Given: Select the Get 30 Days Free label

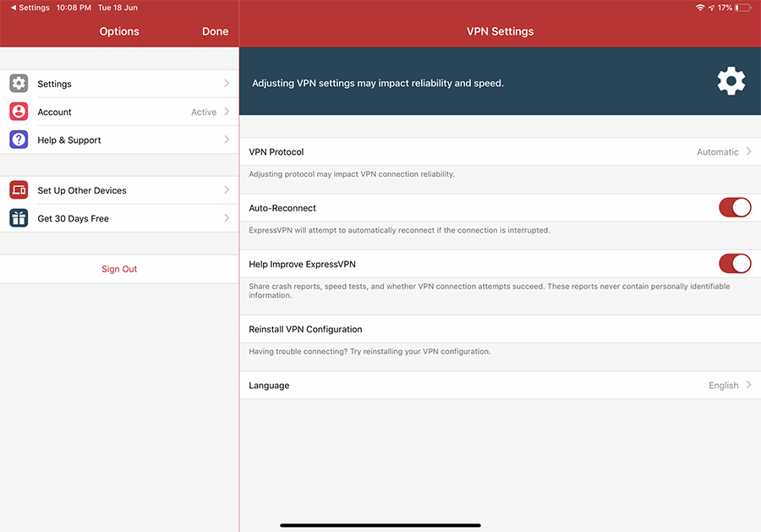Looking at the screenshot, I should 74,219.
